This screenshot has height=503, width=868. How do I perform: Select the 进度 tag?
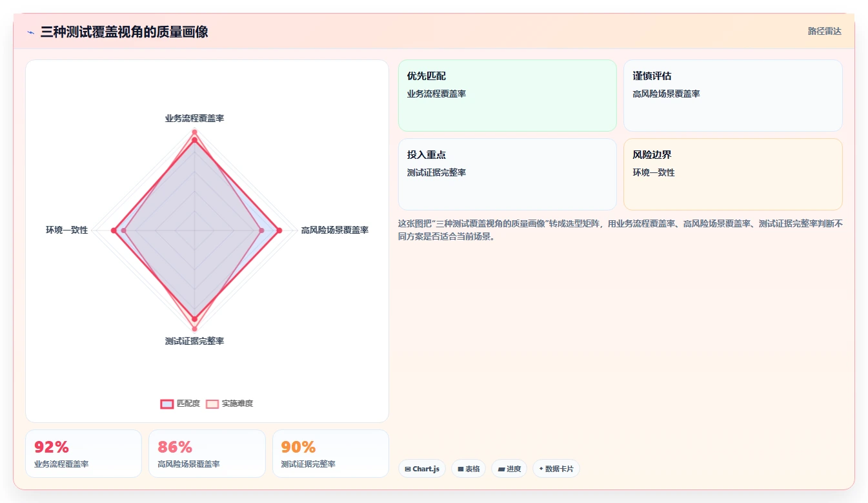coord(509,469)
